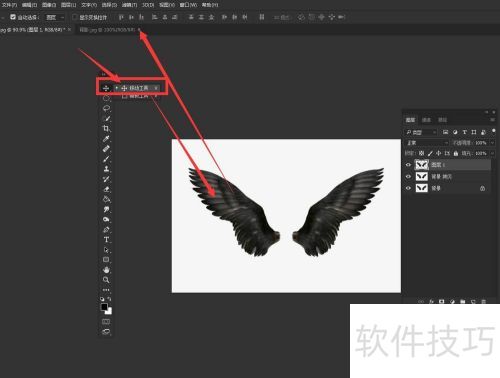Open the blend mode dropdown in Layers panel

(427, 143)
